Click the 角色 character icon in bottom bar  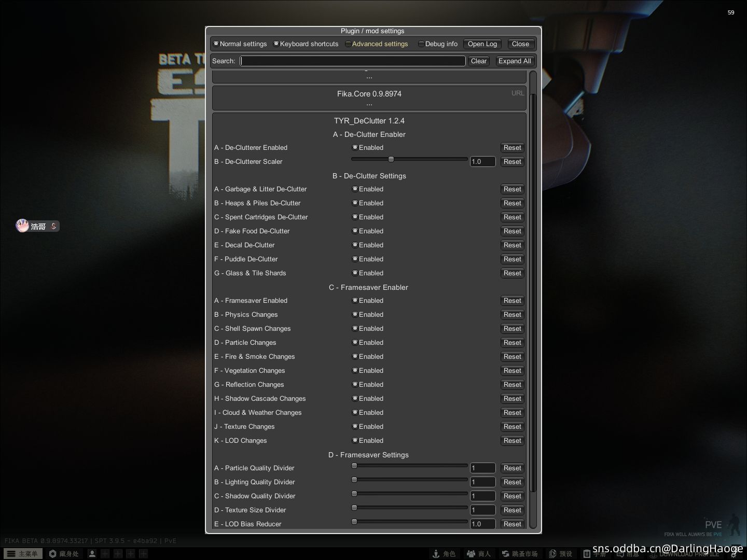(444, 554)
